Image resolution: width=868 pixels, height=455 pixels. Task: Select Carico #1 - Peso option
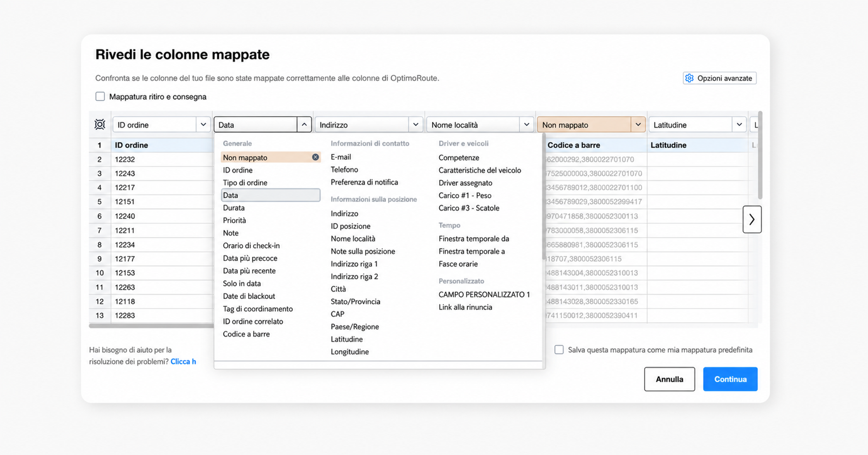pyautogui.click(x=465, y=195)
